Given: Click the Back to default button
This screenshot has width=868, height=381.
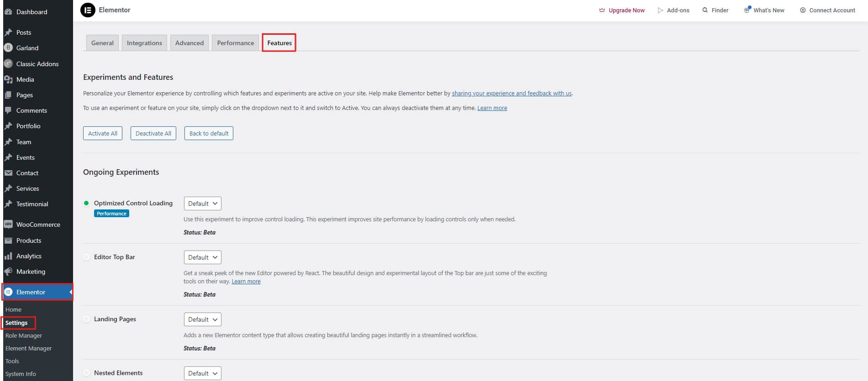Looking at the screenshot, I should (x=209, y=133).
